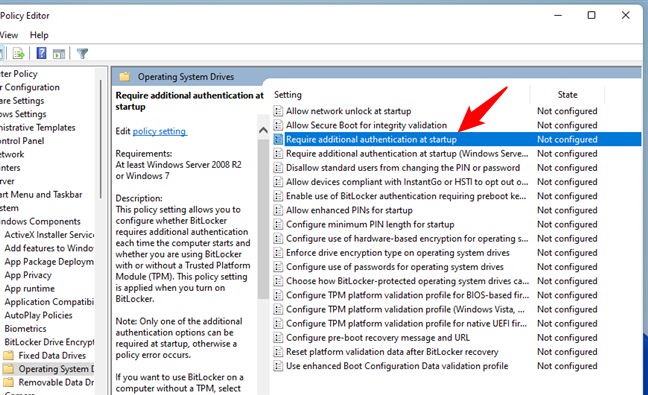Image resolution: width=648 pixels, height=395 pixels.
Task: Open the Help toolbar icon
Action: [x=41, y=53]
